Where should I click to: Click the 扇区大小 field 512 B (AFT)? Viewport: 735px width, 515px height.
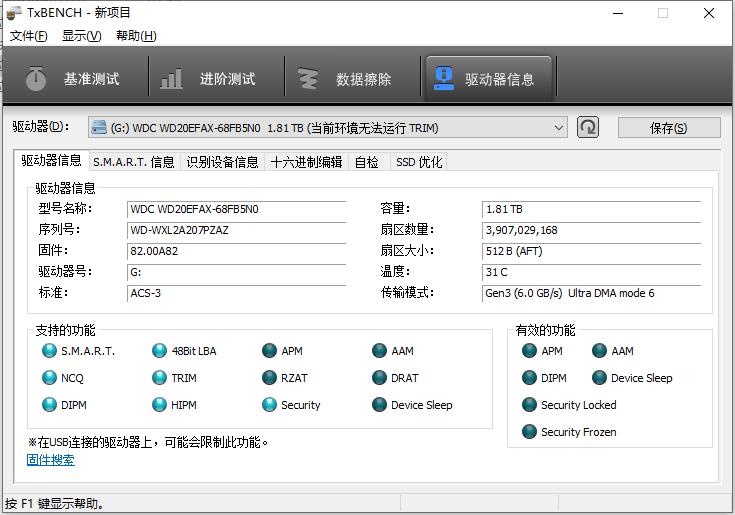592,252
